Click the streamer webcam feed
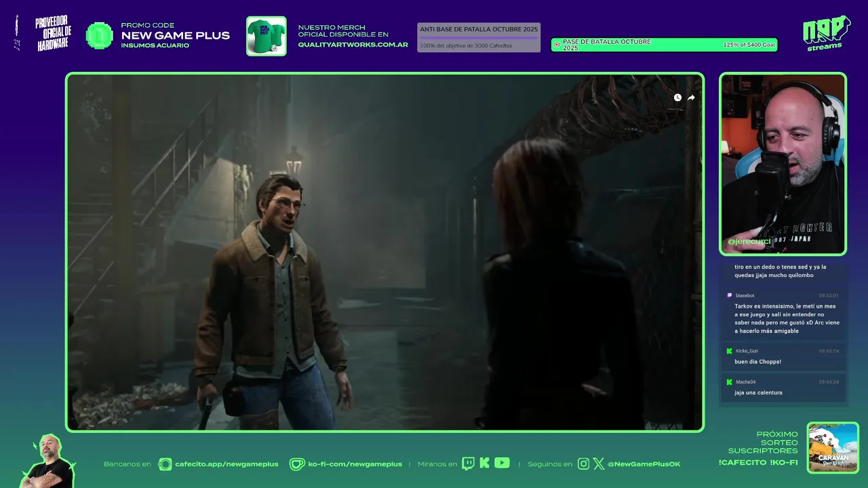 click(x=783, y=164)
